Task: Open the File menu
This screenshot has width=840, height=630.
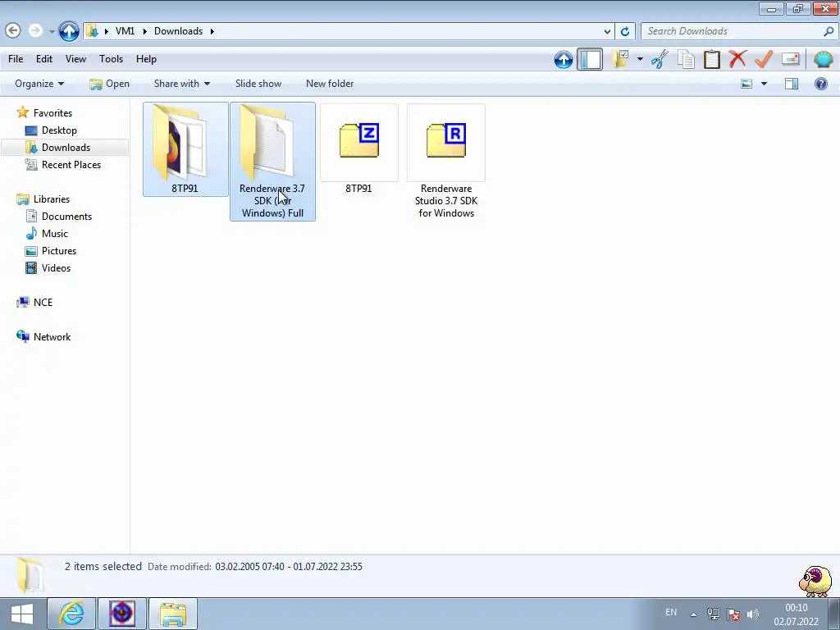Action: click(x=16, y=59)
